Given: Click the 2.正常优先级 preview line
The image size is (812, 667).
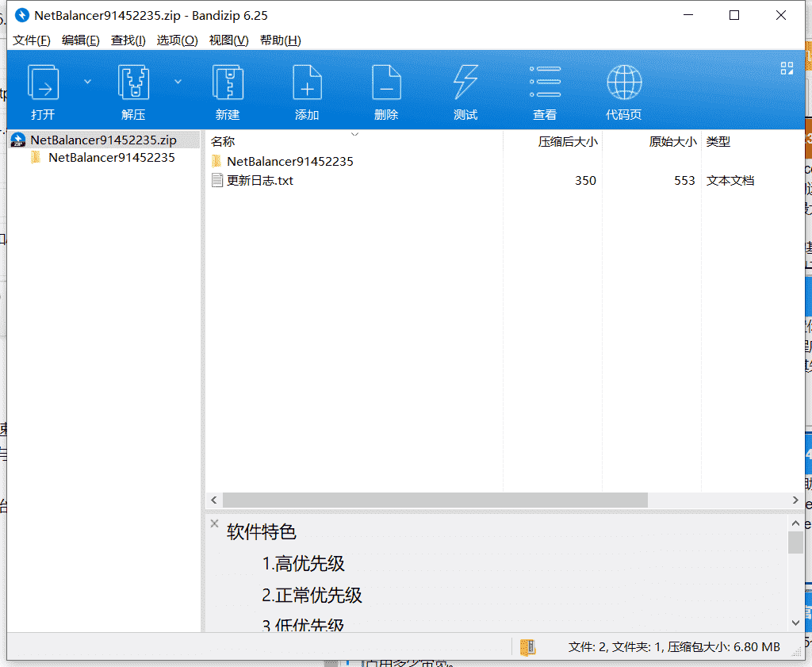Looking at the screenshot, I should pyautogui.click(x=312, y=595).
